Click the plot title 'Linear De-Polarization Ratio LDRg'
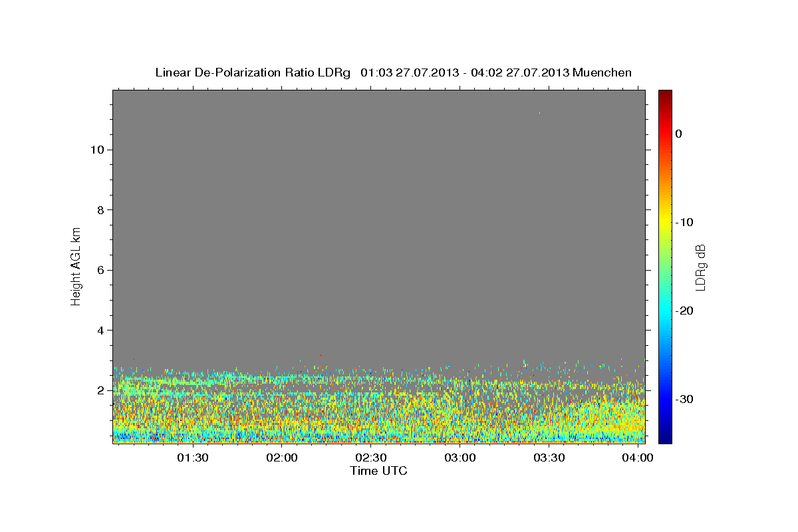This screenshot has height=532, width=798. (x=253, y=72)
